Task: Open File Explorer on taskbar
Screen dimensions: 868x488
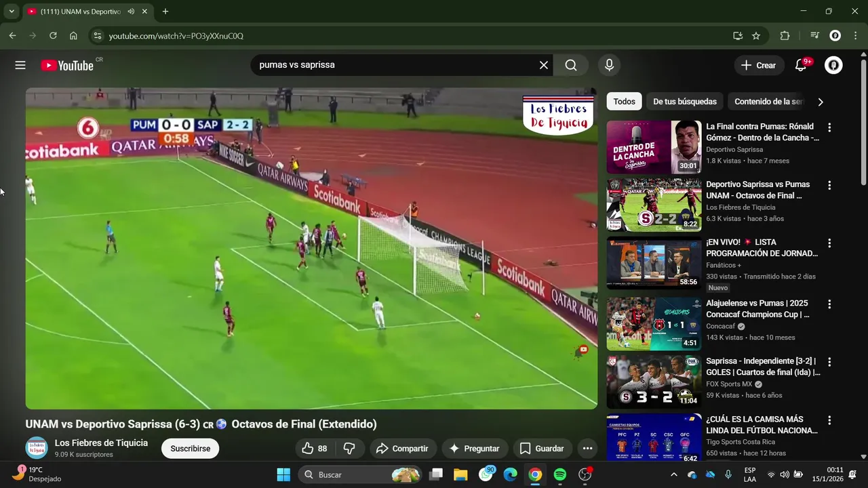Action: click(x=460, y=474)
